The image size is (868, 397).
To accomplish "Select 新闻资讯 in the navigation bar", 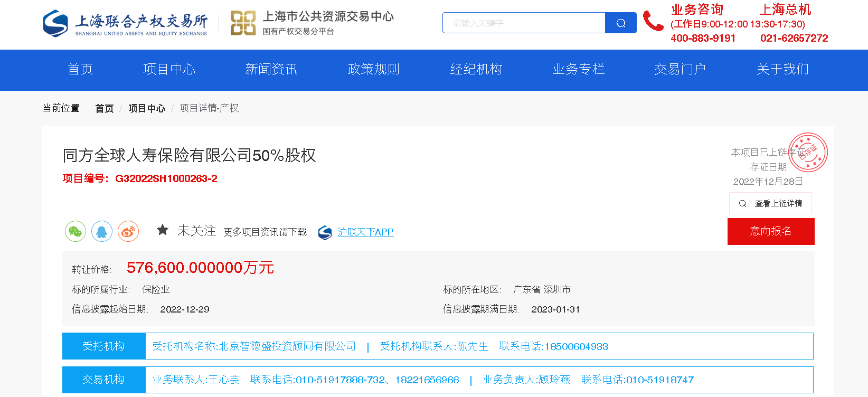I will pyautogui.click(x=271, y=70).
